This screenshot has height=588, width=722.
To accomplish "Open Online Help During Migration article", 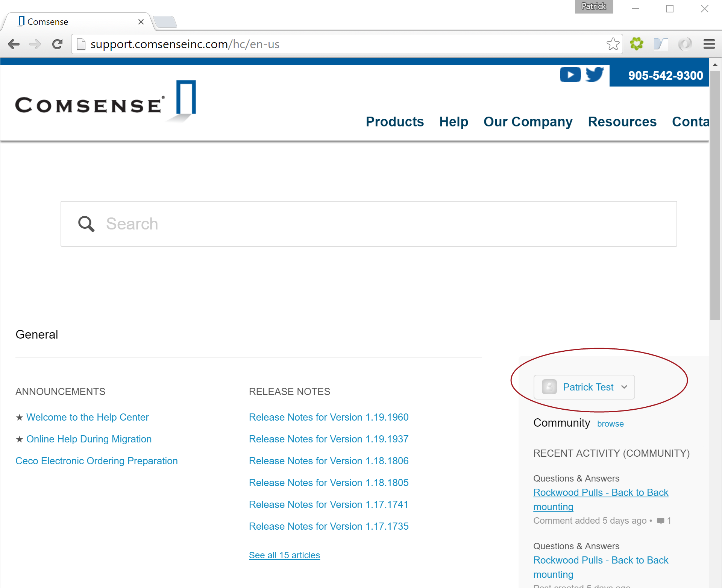I will pyautogui.click(x=89, y=439).
